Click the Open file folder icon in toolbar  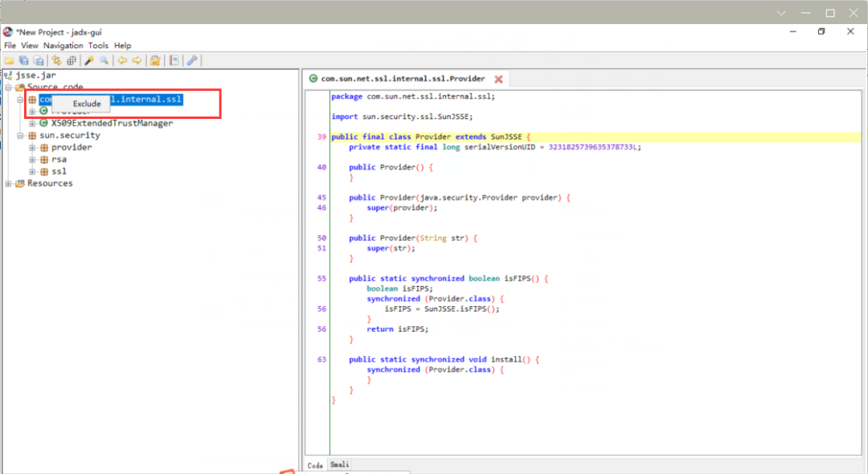tap(9, 60)
